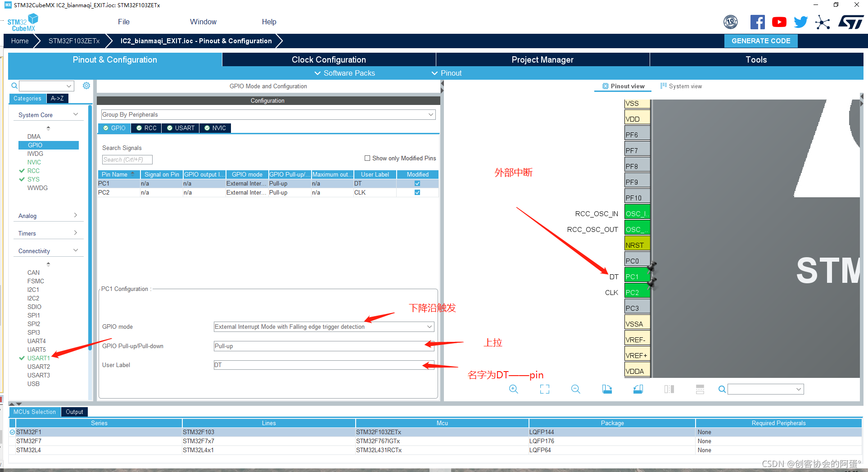Sort table by Pin Name column
868x472 pixels.
pos(118,174)
